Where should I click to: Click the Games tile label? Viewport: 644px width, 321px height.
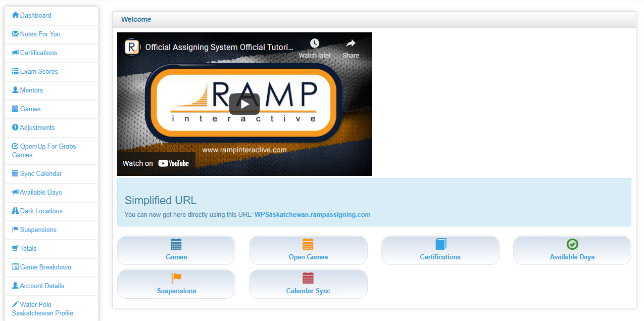click(176, 257)
